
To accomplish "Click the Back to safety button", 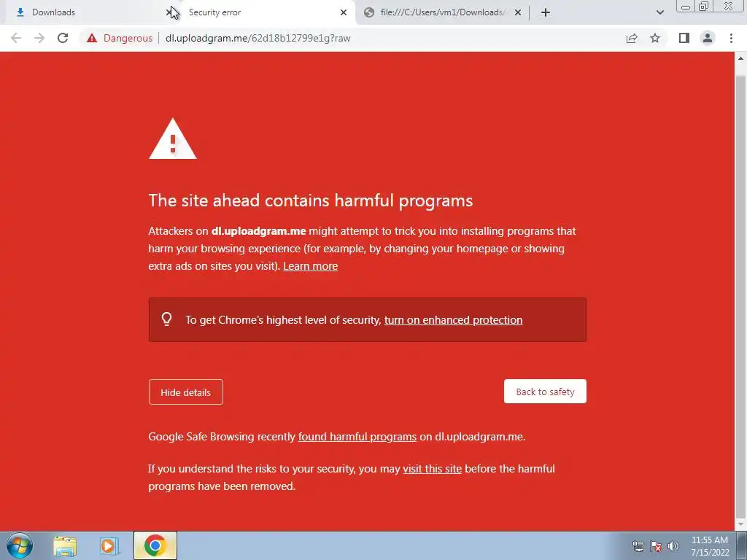I will [x=545, y=392].
